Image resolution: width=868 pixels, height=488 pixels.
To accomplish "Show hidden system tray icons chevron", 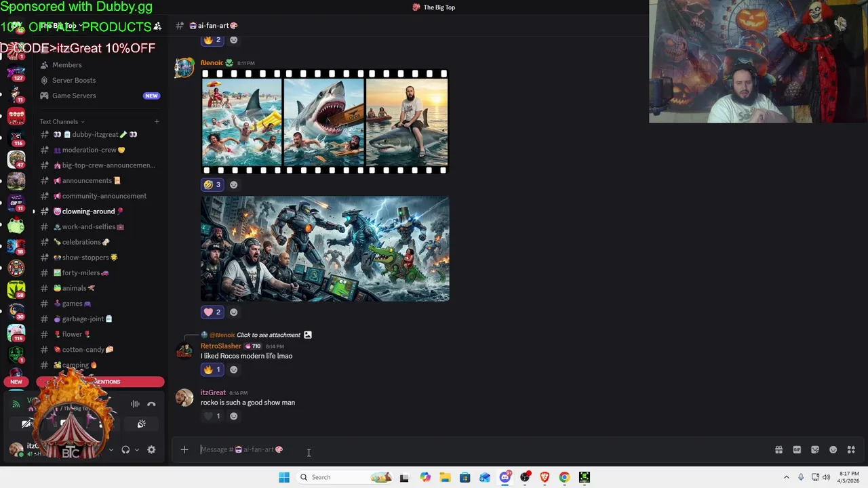I will (x=787, y=477).
